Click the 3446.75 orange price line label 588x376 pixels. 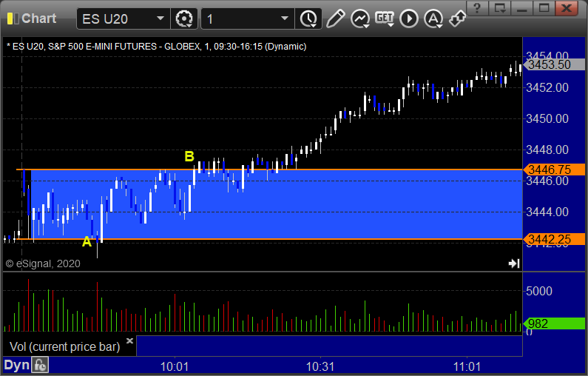pyautogui.click(x=554, y=169)
